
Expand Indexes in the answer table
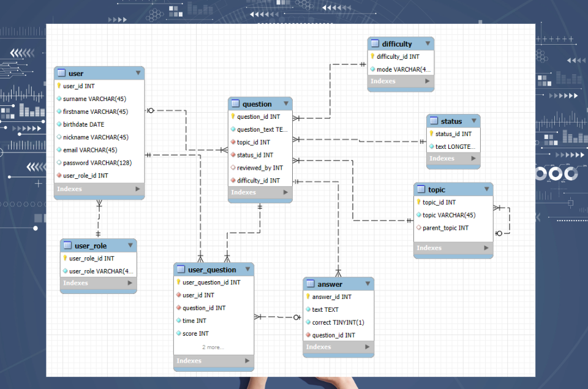(367, 347)
